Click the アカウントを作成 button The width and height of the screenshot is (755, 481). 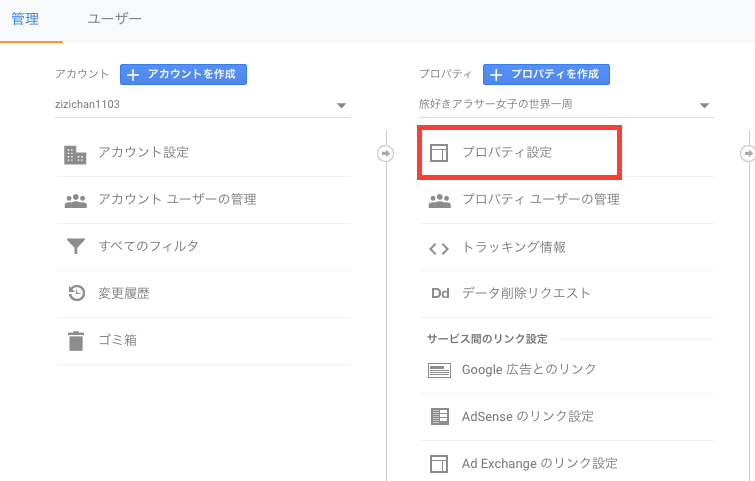coord(183,74)
